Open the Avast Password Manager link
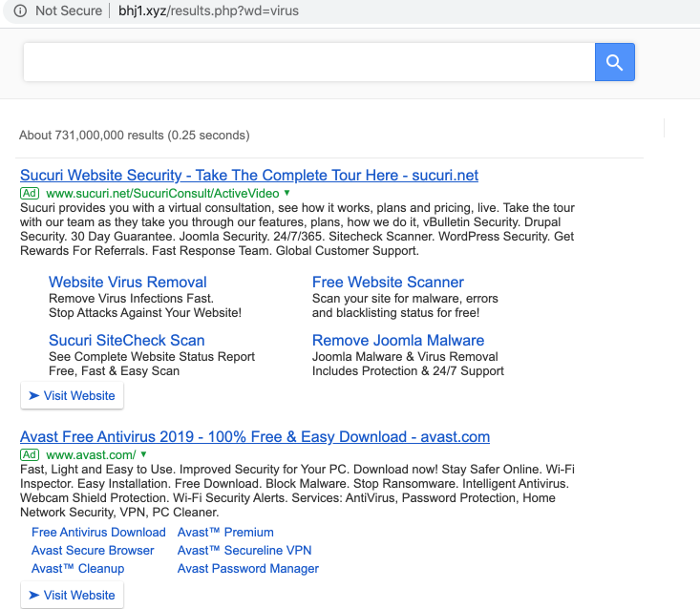 coord(248,569)
